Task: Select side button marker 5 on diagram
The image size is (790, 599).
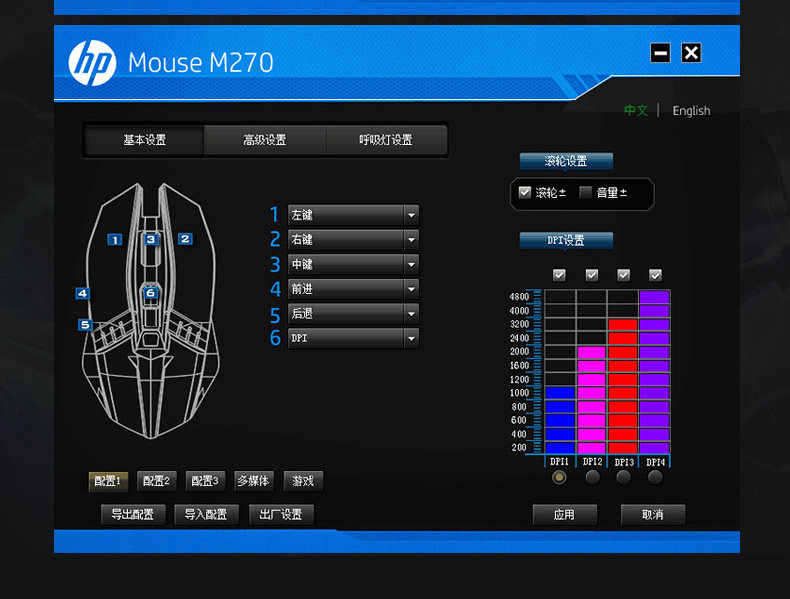Action: pos(85,325)
